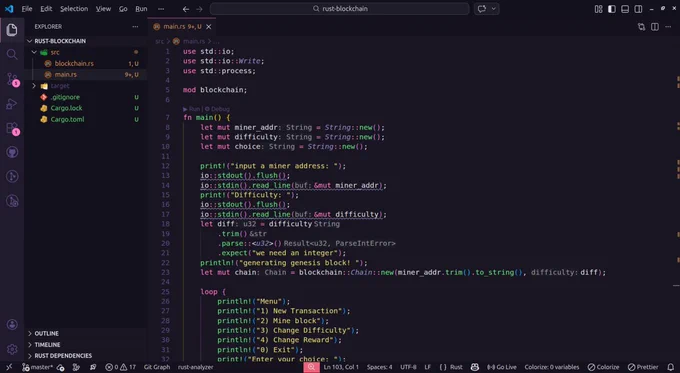This screenshot has width=680, height=373.
Task: Switch branch via master in status bar
Action: tap(38, 367)
